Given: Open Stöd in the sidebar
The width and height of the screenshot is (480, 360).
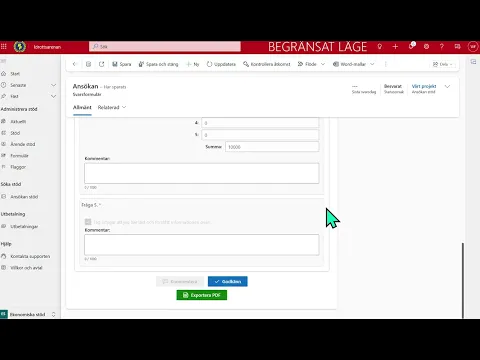Looking at the screenshot, I should pos(15,133).
